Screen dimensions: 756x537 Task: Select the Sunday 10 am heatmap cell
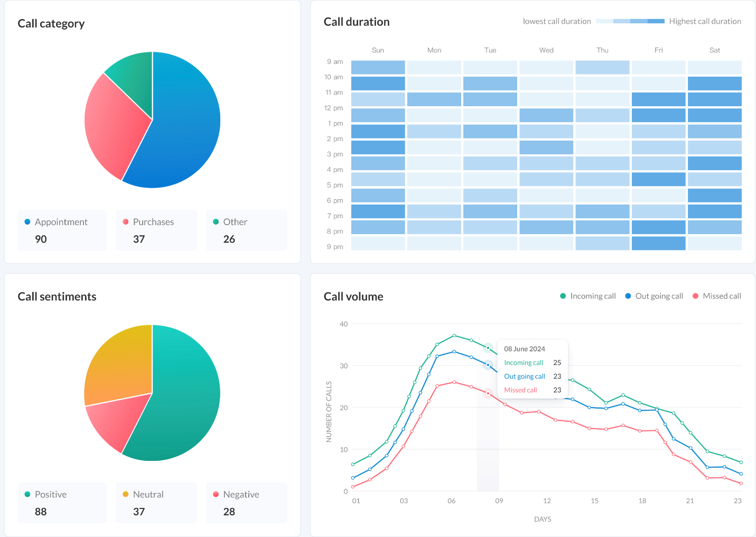coord(378,84)
